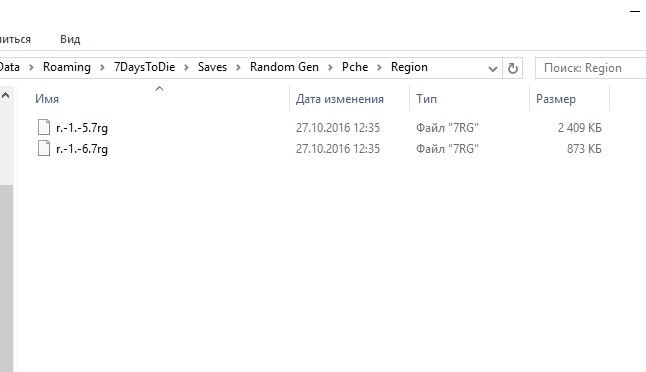This screenshot has width=646, height=372.
Task: Expand the chevron after Pche in path
Action: pos(379,67)
